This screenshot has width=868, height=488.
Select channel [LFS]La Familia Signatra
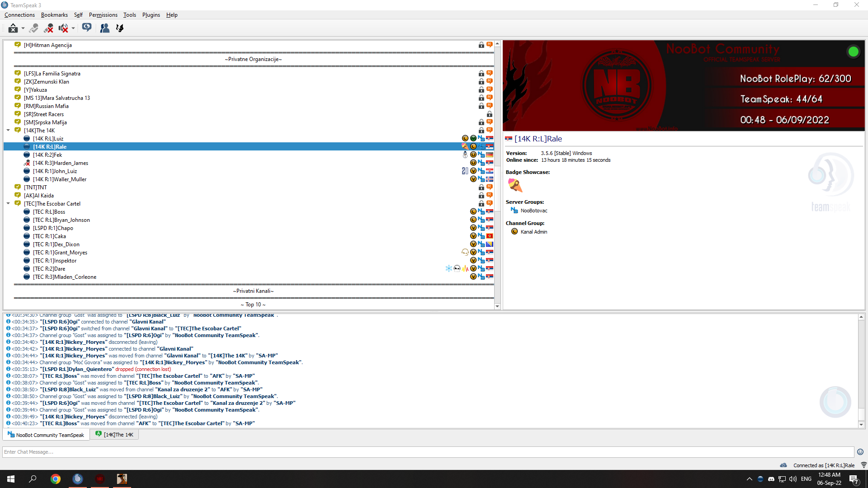pyautogui.click(x=52, y=74)
